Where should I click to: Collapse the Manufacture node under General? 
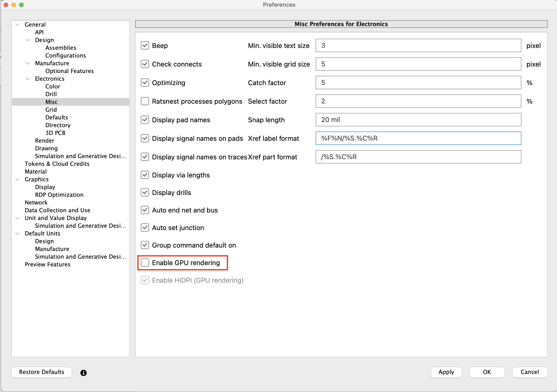click(28, 63)
